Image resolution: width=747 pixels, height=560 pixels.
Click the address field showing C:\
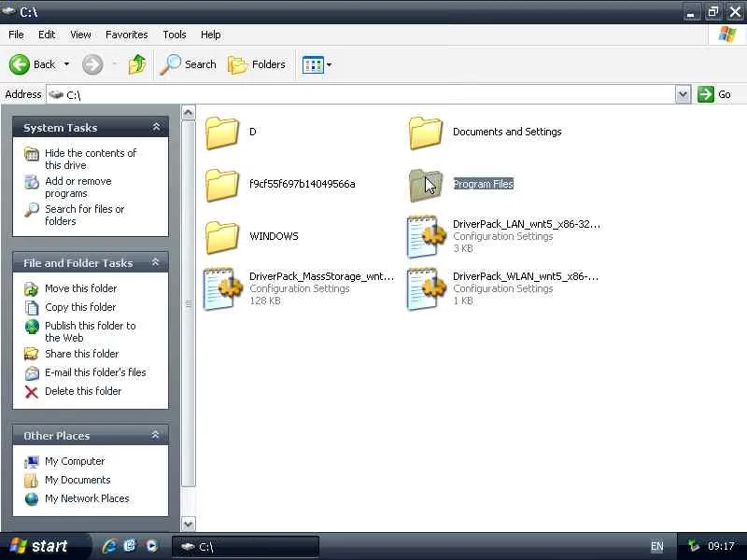point(360,94)
